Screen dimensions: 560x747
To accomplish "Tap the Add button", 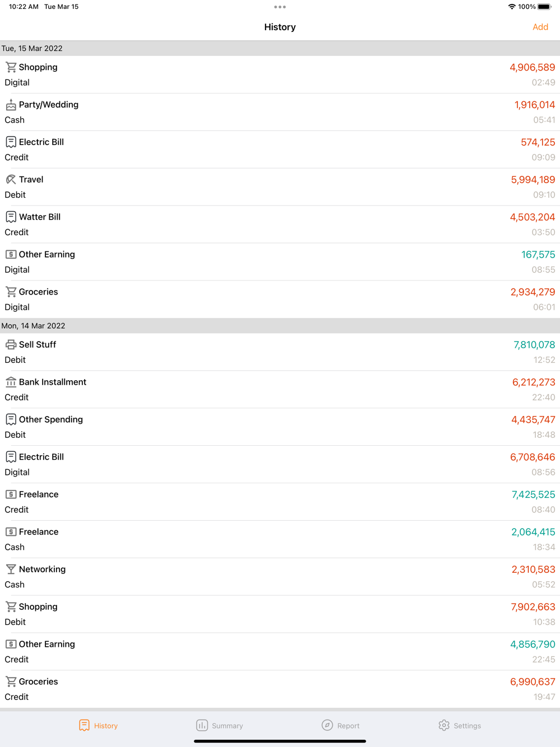I will coord(540,27).
